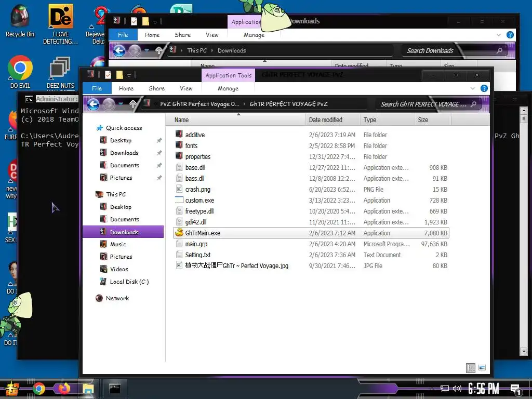Open Local Disk (C:) in sidebar
Image resolution: width=532 pixels, height=399 pixels.
point(129,282)
